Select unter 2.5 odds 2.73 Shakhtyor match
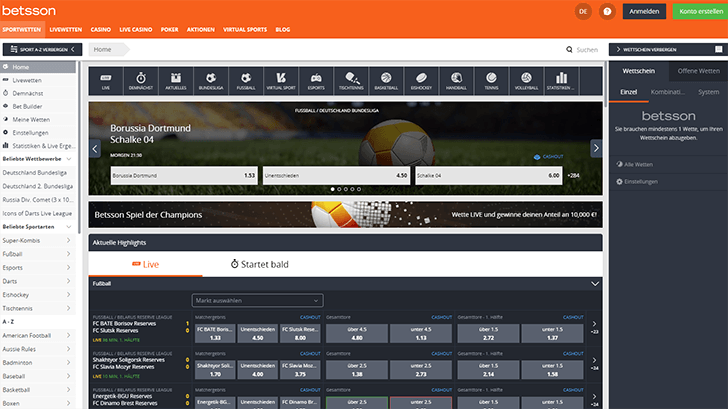Screen dimensions: 728x409 pyautogui.click(x=421, y=370)
